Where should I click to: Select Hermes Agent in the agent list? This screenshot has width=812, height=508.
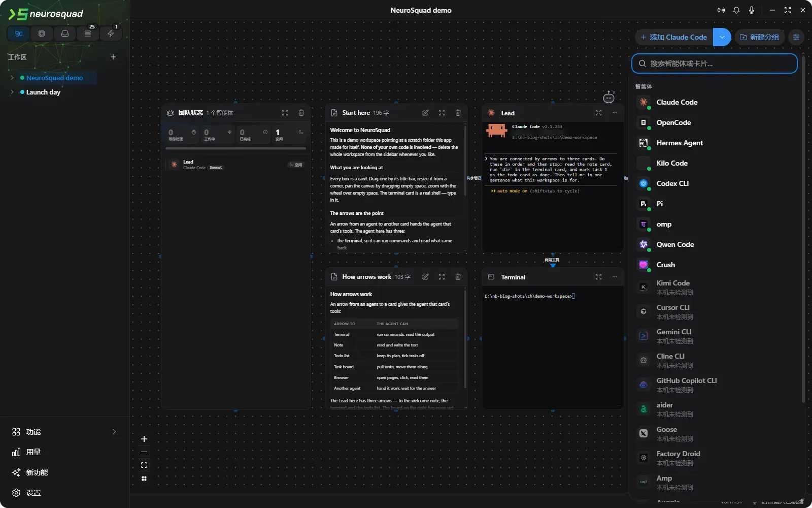716,143
